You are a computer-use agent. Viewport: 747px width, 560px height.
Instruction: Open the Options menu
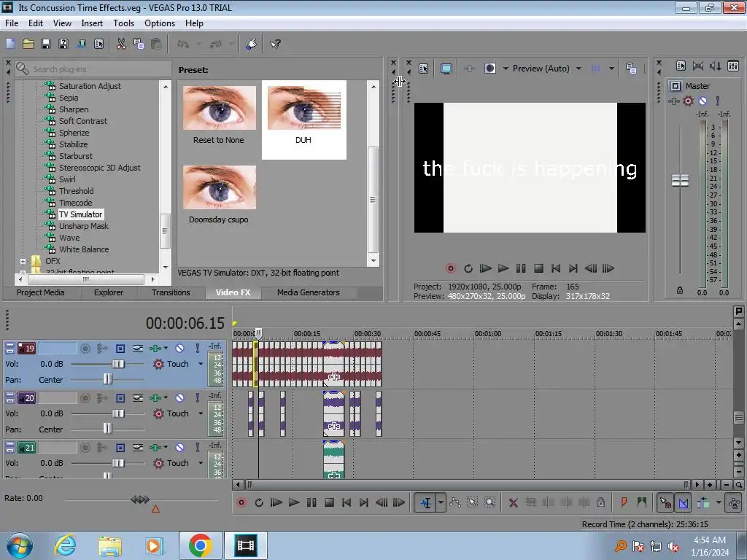(x=160, y=23)
